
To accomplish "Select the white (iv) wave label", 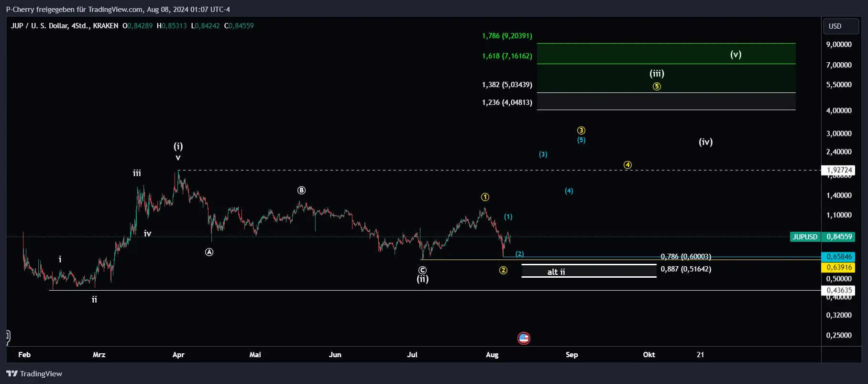I will coord(705,142).
